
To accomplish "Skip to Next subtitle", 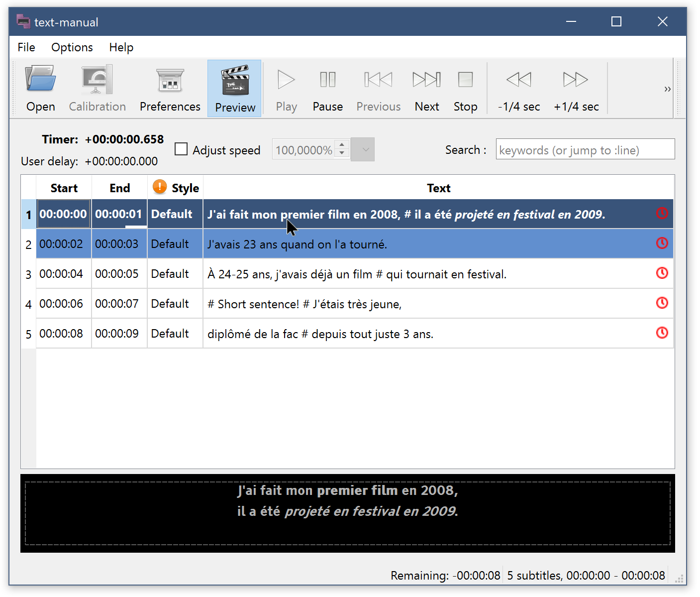I will point(427,89).
